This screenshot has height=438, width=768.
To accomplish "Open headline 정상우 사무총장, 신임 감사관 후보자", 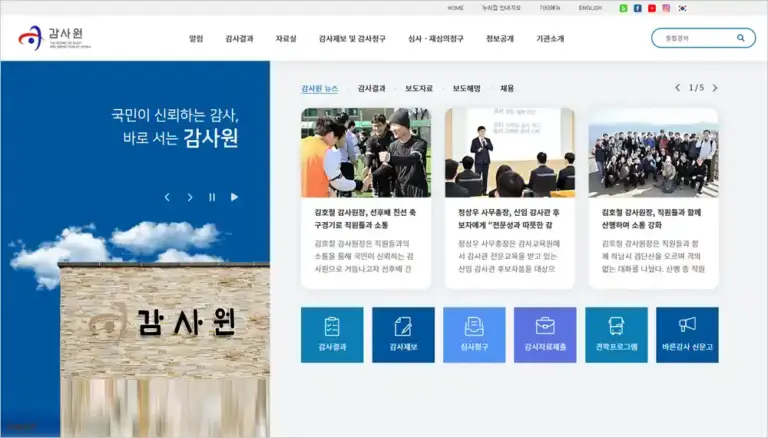I will [508, 219].
